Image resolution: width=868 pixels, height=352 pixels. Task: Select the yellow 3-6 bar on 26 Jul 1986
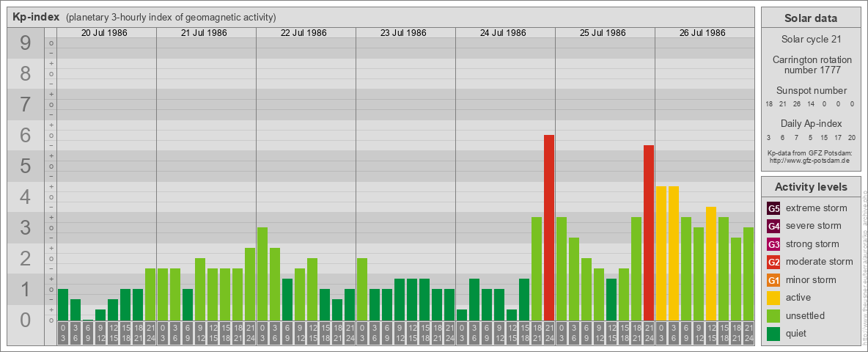(674, 254)
